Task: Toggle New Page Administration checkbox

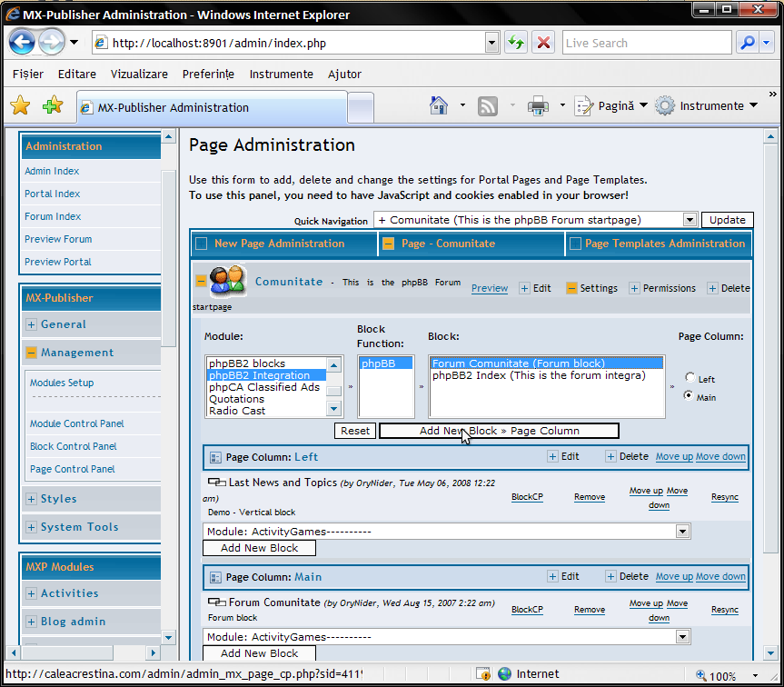Action: pyautogui.click(x=202, y=244)
